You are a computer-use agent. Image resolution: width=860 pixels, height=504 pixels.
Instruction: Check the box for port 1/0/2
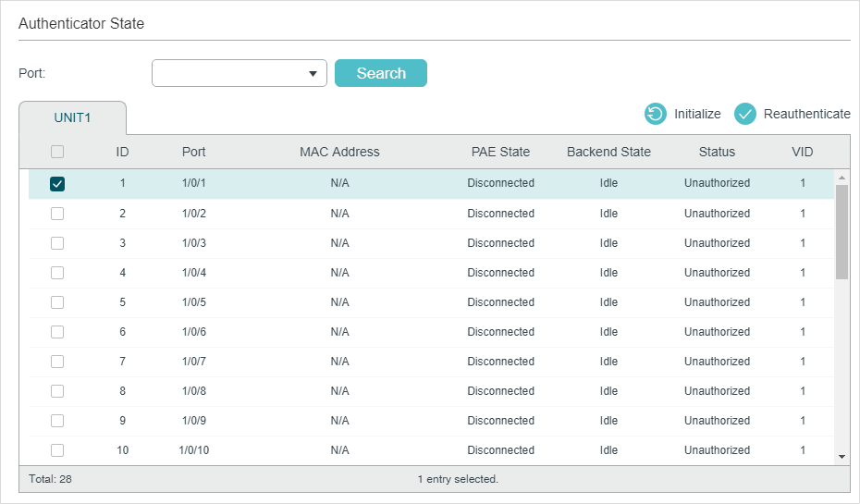click(57, 214)
